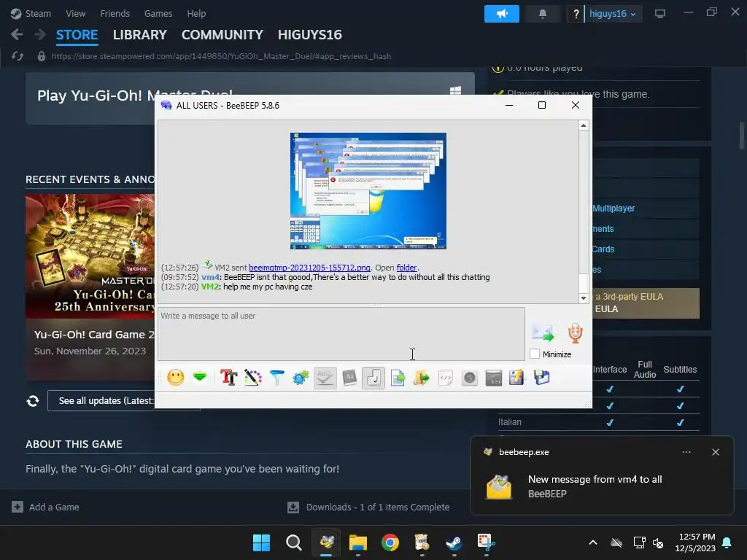Image resolution: width=747 pixels, height=560 pixels.
Task: Click BeeBEEP chat scrollbar up arrow
Action: (584, 125)
